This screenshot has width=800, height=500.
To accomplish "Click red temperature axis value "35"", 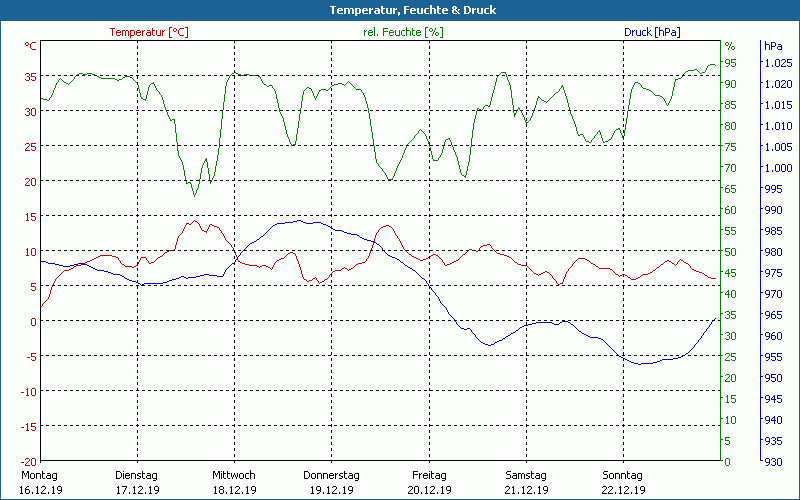I will [31, 77].
